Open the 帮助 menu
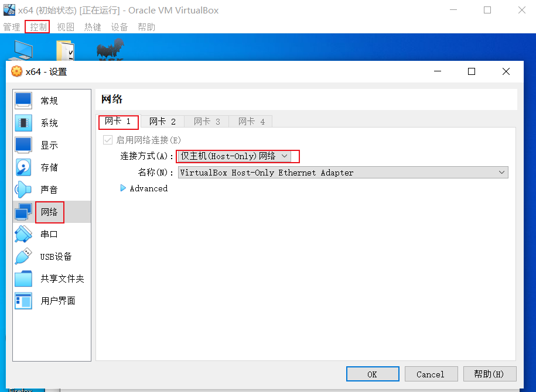Screen dimensions: 536x392 [146, 27]
